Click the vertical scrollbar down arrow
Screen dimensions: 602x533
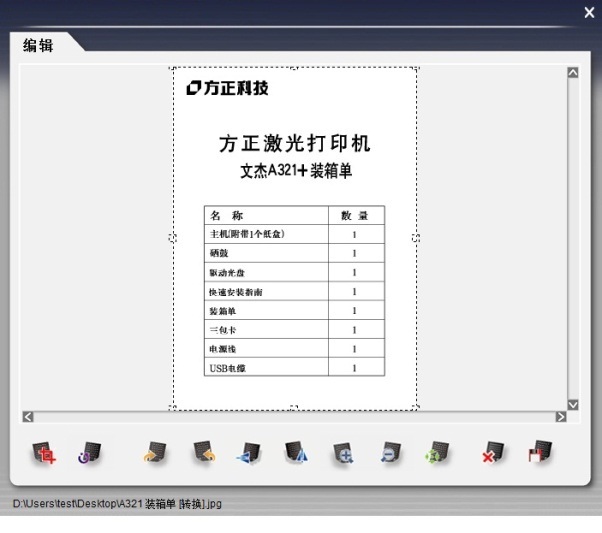(x=573, y=405)
